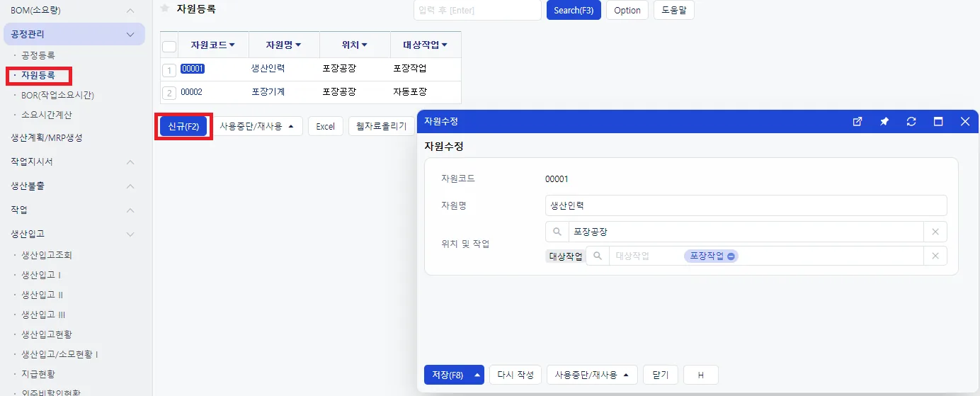Expand the 작업지시서 menu section
Screen dimensions: 980x396
130,162
